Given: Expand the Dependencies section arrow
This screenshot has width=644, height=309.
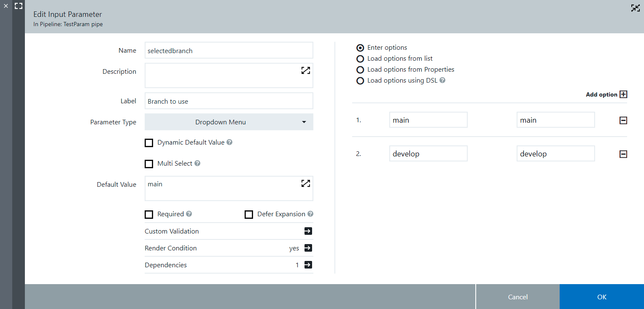Looking at the screenshot, I should point(308,265).
